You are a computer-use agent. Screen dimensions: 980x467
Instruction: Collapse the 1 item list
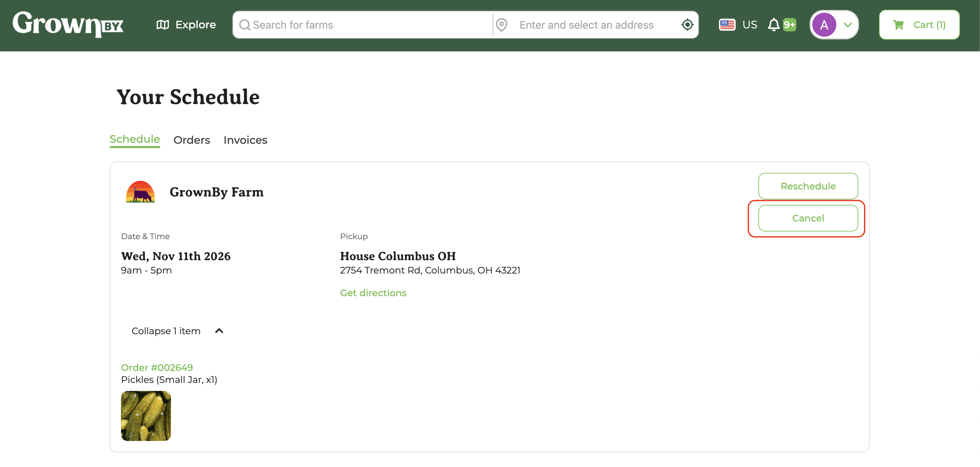(x=177, y=331)
